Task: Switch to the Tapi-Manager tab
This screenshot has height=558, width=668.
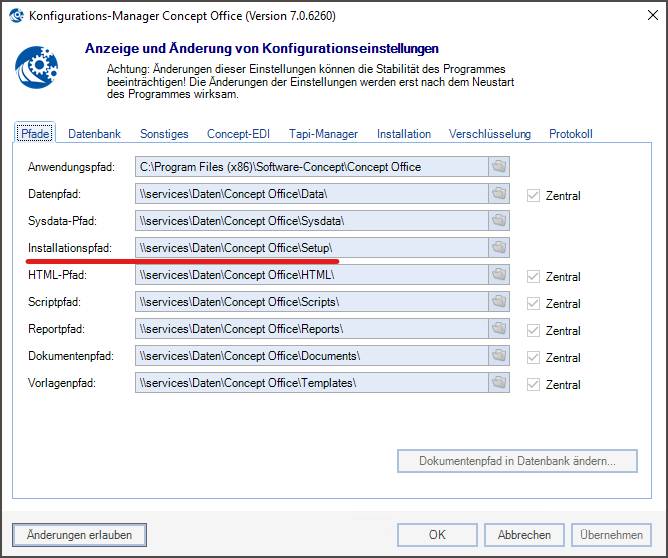Action: (x=323, y=134)
